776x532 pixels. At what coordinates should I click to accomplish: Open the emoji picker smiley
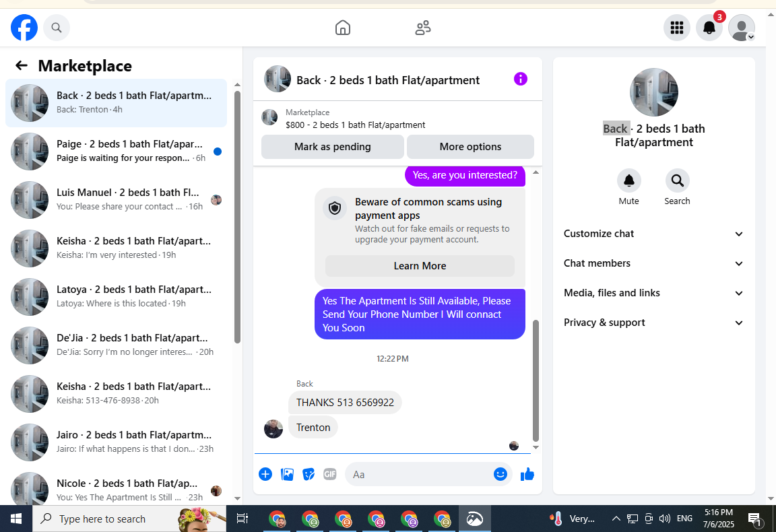(500, 474)
